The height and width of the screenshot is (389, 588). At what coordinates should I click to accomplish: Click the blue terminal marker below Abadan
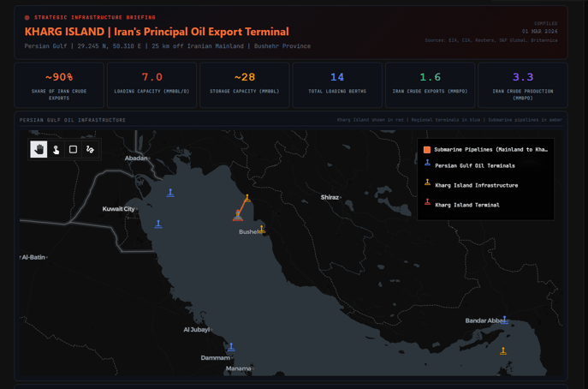click(170, 193)
